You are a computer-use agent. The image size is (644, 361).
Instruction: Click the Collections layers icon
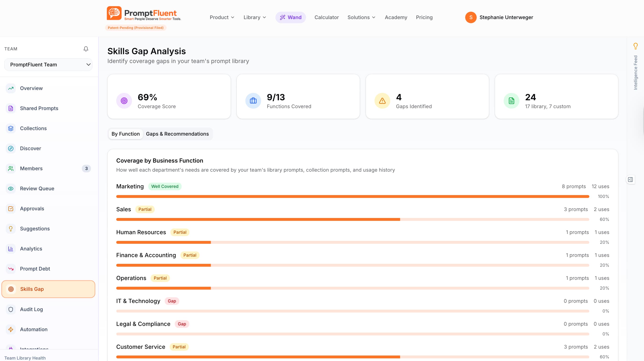(11, 128)
